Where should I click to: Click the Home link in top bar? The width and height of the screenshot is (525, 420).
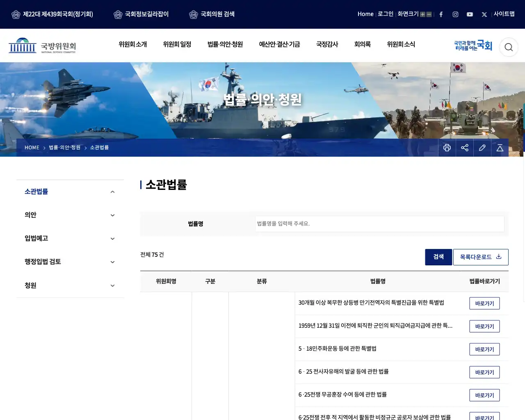pyautogui.click(x=365, y=14)
